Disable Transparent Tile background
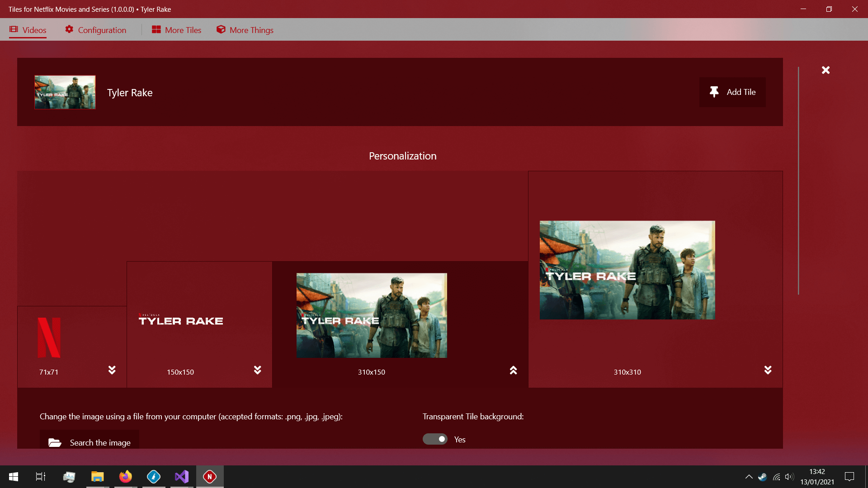868x488 pixels. [435, 439]
